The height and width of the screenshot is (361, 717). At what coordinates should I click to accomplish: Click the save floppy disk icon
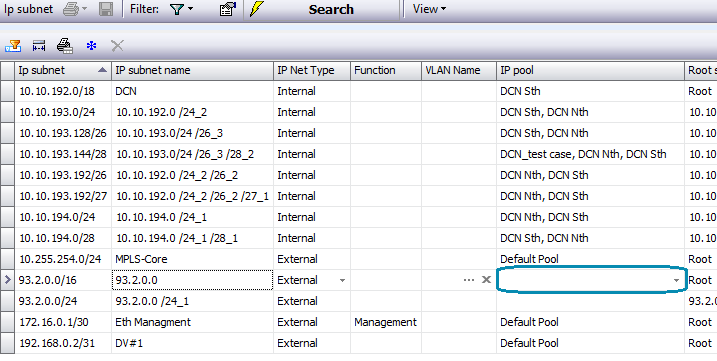click(106, 9)
